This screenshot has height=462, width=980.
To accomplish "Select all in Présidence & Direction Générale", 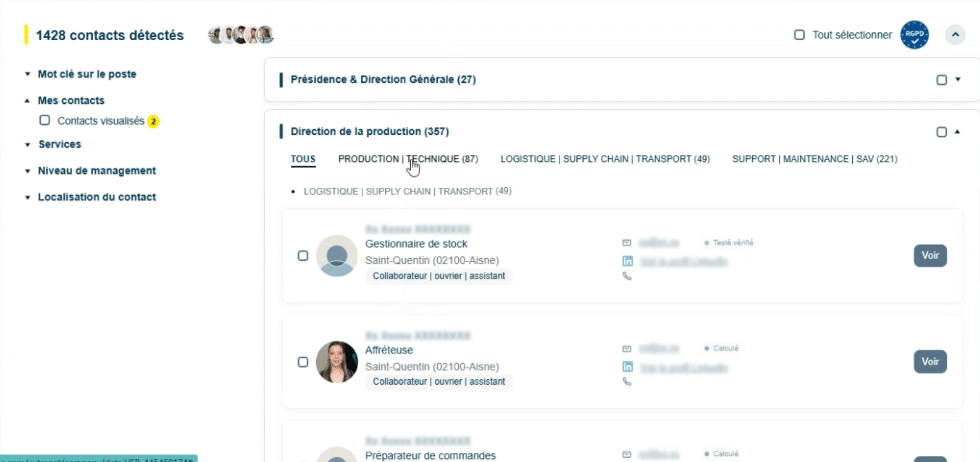I will click(942, 80).
